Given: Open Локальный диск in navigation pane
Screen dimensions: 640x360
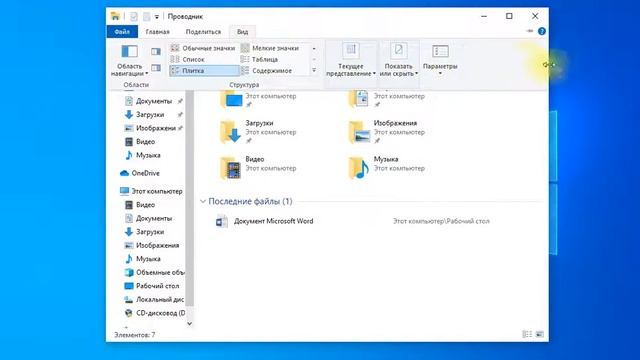Looking at the screenshot, I should (153, 299).
